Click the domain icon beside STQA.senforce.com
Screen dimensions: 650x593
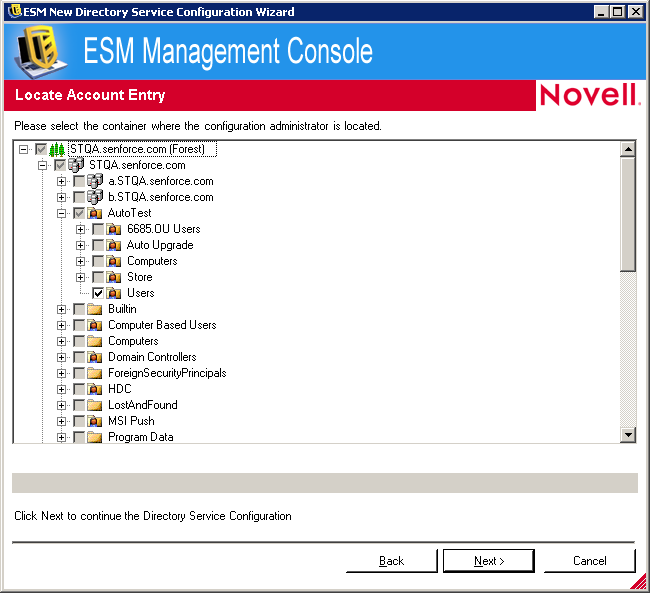(76, 165)
